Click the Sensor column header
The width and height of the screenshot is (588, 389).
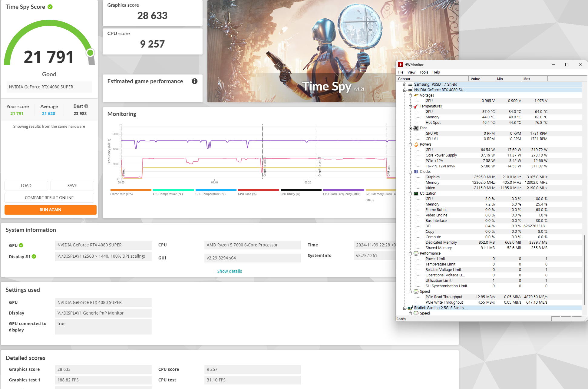432,79
